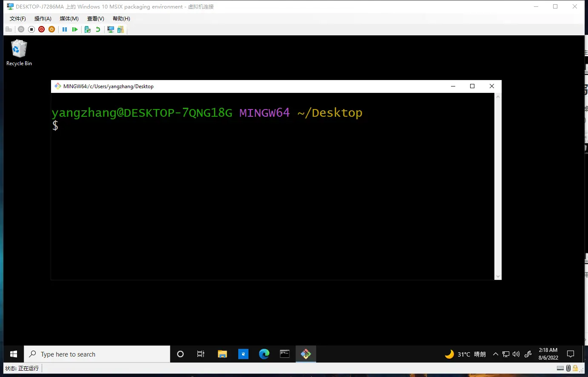Screen dimensions: 588x377
Task: Open the Windows Start menu
Action: click(14, 354)
